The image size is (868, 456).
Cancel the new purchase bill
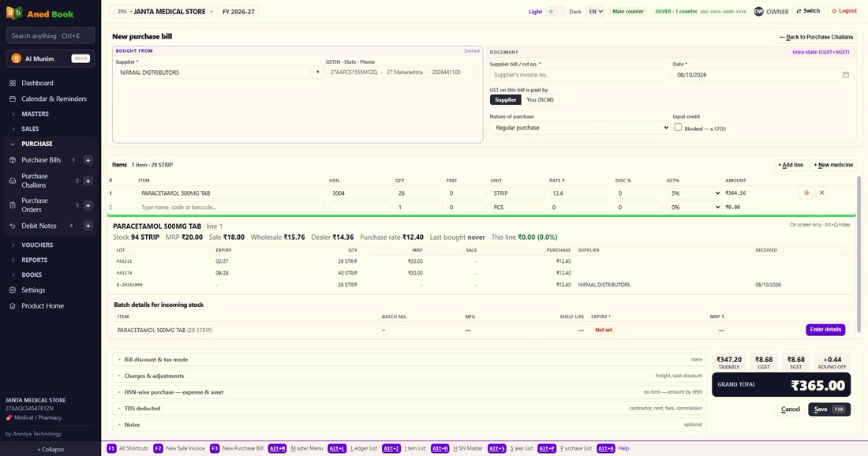791,409
